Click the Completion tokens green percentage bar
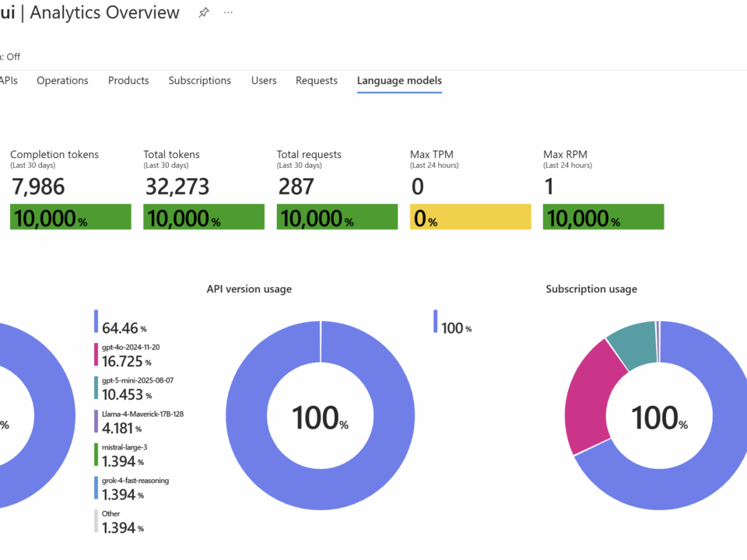 click(x=70, y=217)
